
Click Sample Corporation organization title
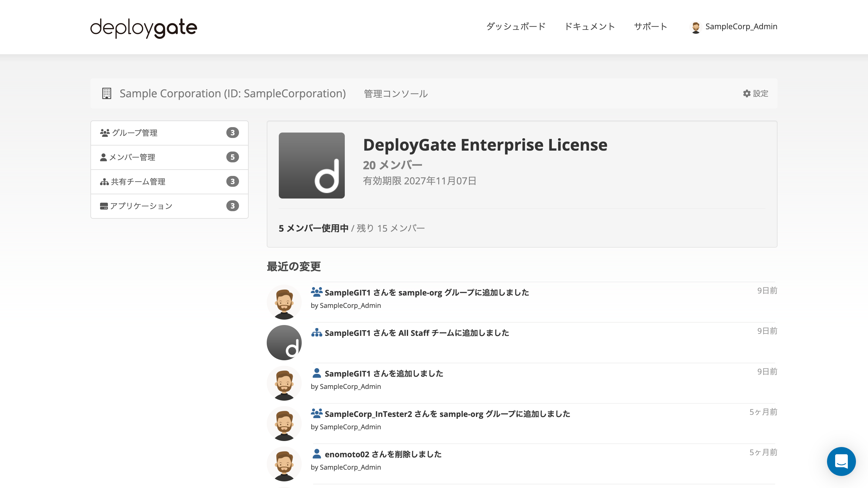[x=232, y=93]
